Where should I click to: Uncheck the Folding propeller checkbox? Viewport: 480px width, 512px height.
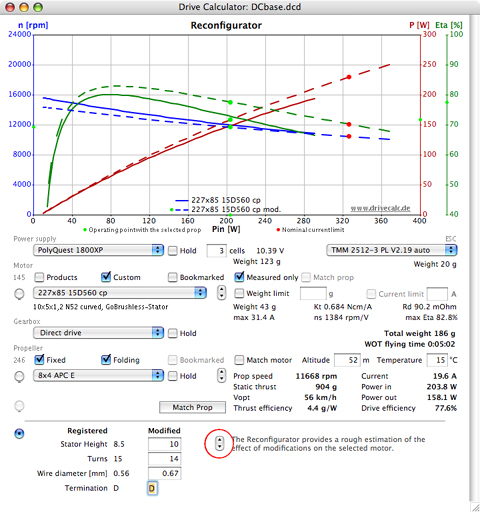pyautogui.click(x=106, y=359)
